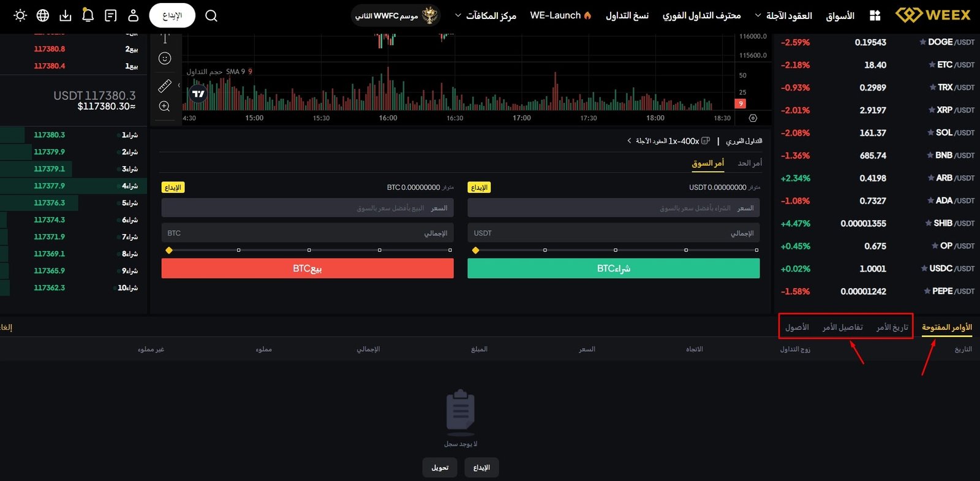Star the SHIB/USDT pair as favorite
The image size is (980, 481).
pyautogui.click(x=929, y=224)
